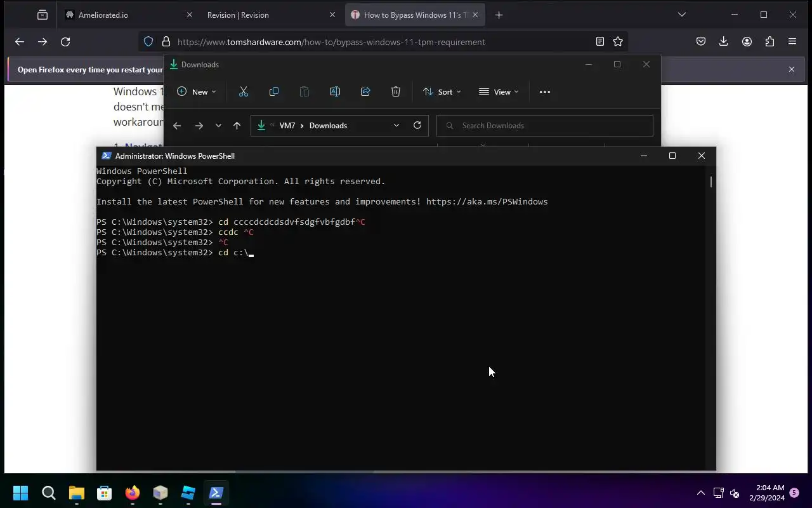Viewport: 812px width, 508px height.
Task: List all Firefox tabs dropdown
Action: click(682, 15)
